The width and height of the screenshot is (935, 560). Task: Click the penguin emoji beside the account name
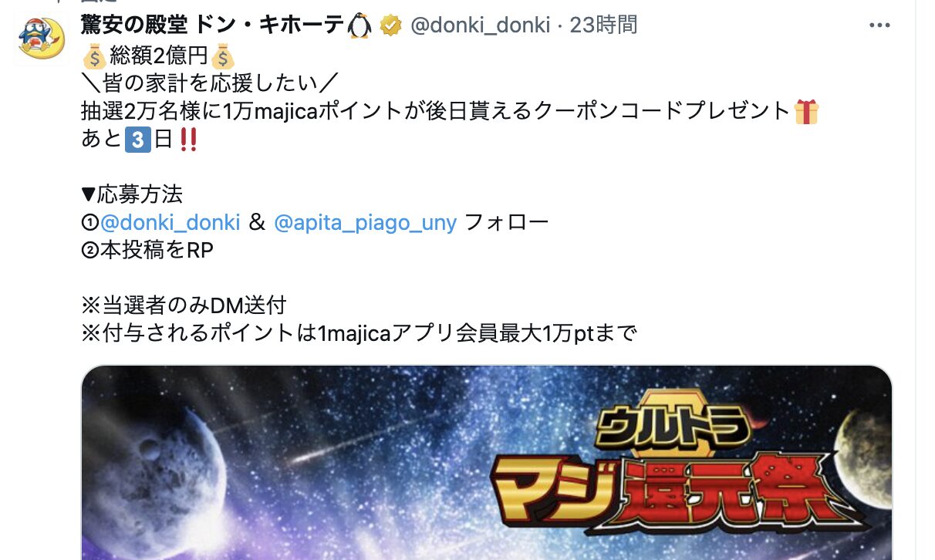coord(360,26)
